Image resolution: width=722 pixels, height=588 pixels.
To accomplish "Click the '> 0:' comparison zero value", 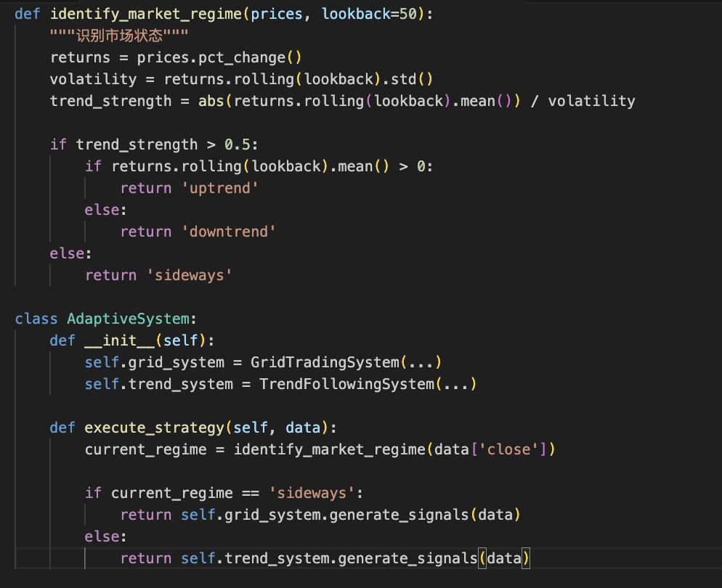I will (421, 166).
